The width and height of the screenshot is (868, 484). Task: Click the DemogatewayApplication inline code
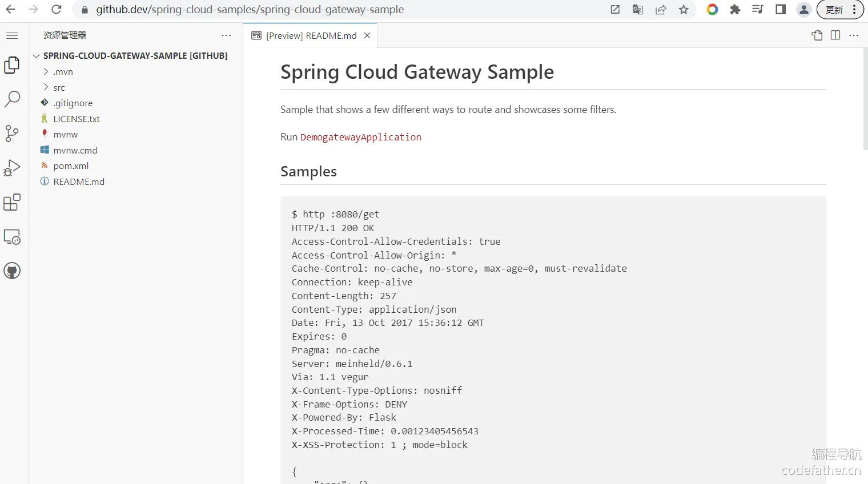pos(361,137)
